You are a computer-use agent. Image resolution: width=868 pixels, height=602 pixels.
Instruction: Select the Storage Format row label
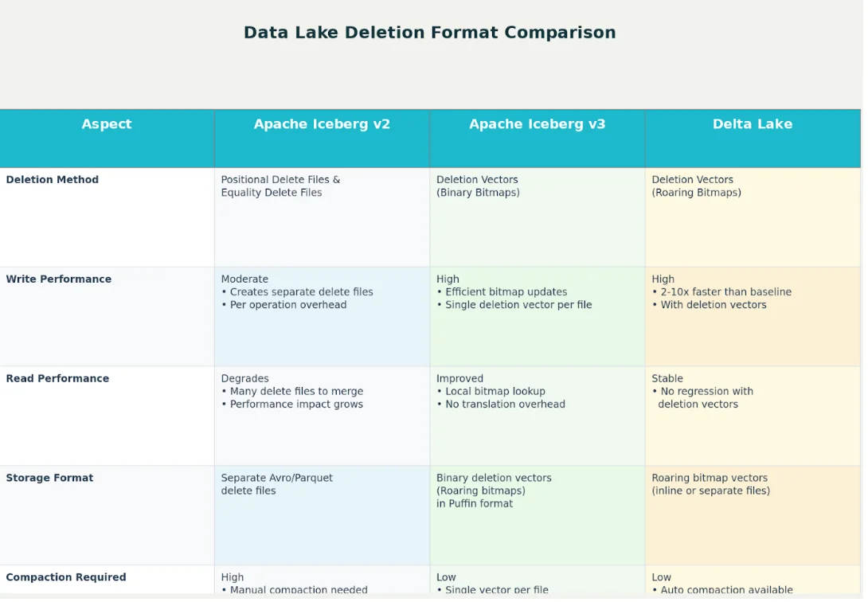[x=49, y=479]
